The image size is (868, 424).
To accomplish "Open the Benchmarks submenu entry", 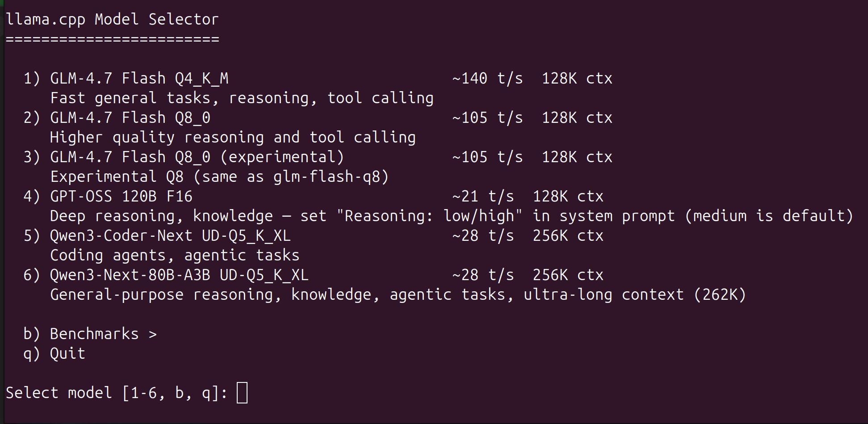I will pos(90,334).
